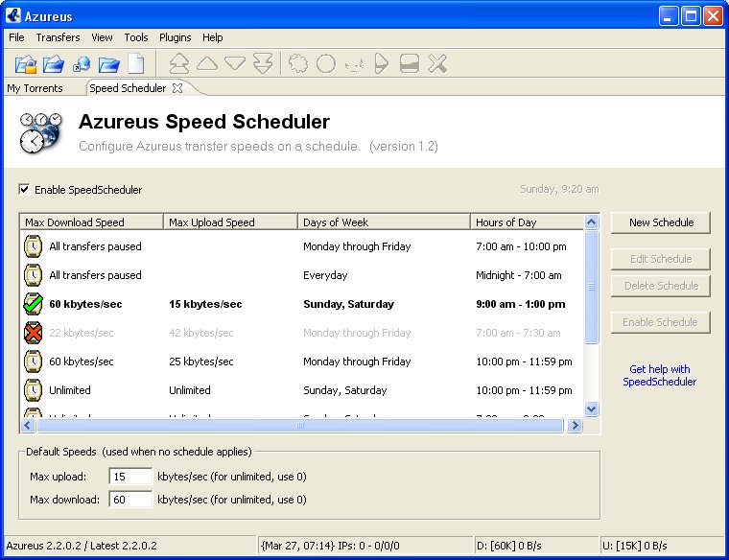
Task: Click red X disabled schedule icon
Action: tap(33, 333)
